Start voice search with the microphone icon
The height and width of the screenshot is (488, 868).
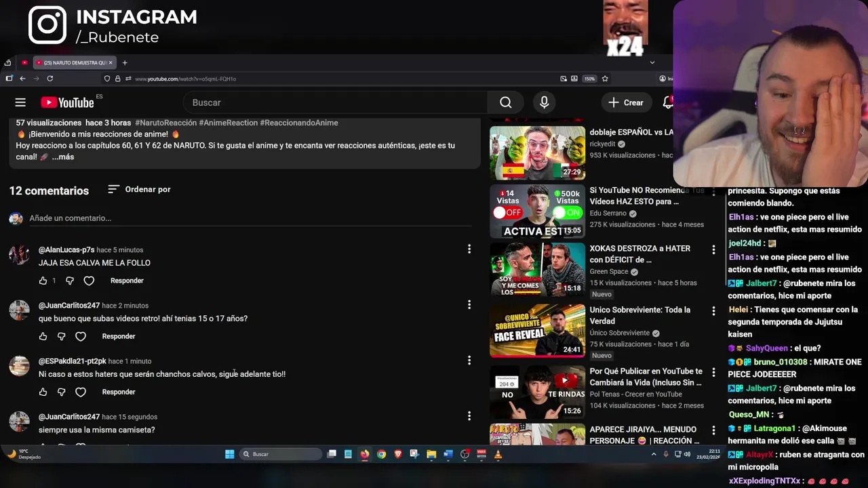pos(544,102)
